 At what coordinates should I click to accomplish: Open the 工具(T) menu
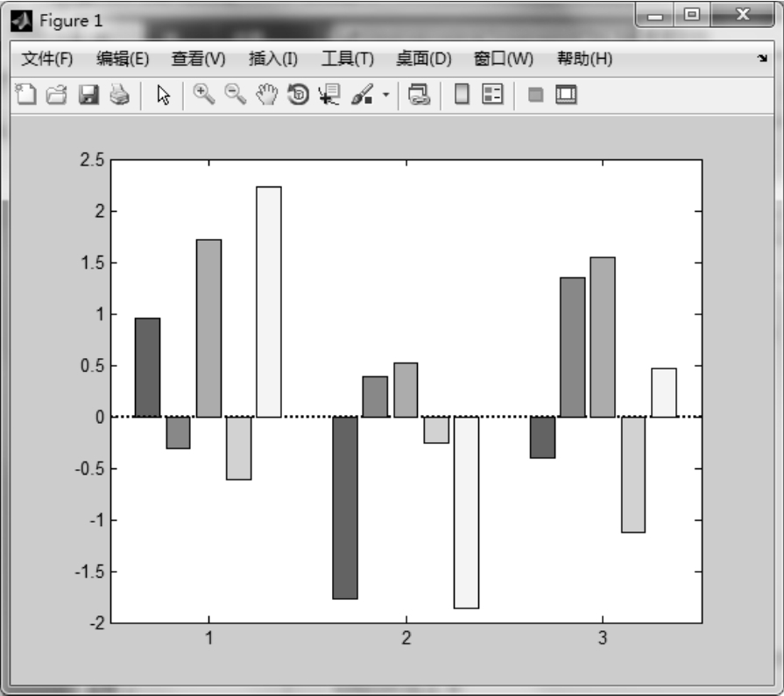click(x=348, y=59)
